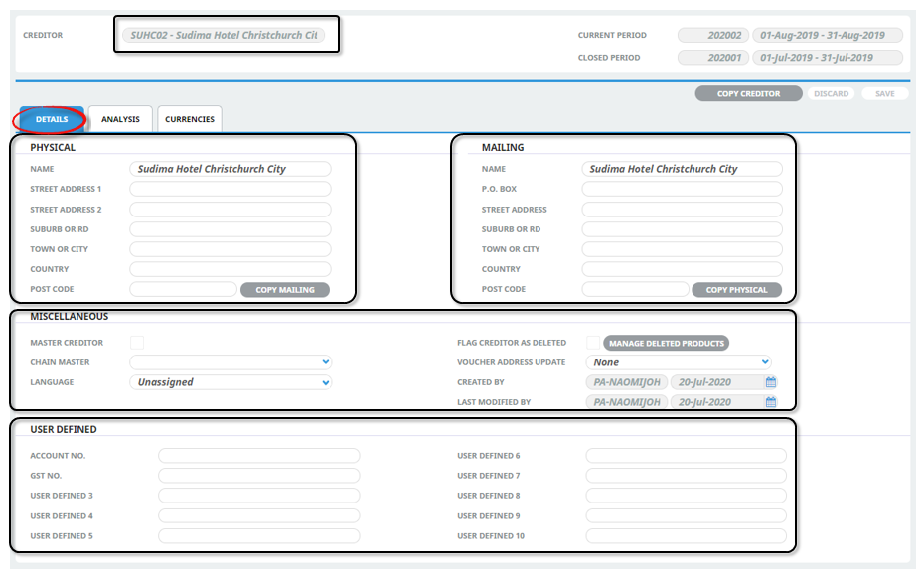Image resolution: width=924 pixels, height=575 pixels.
Task: Click the Physical section heading
Action: 53,148
